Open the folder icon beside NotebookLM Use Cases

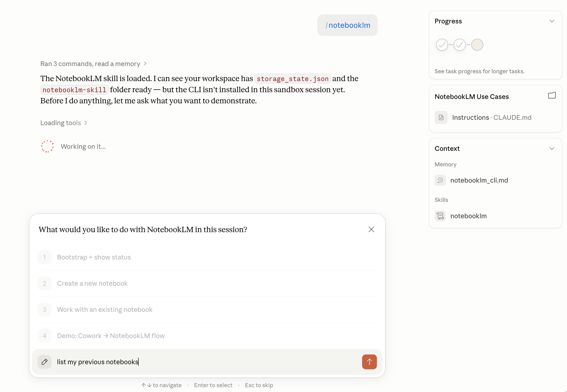point(551,95)
